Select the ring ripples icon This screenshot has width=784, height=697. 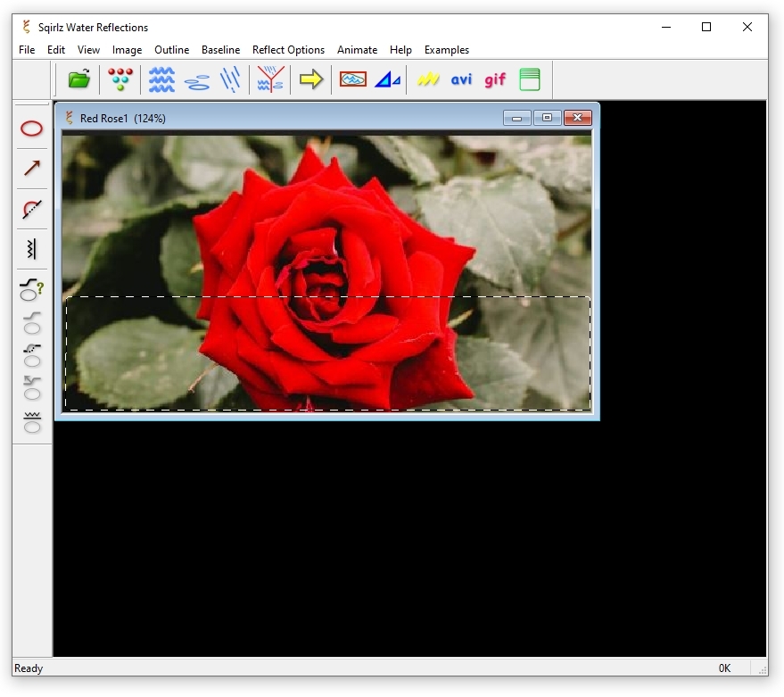(x=197, y=81)
